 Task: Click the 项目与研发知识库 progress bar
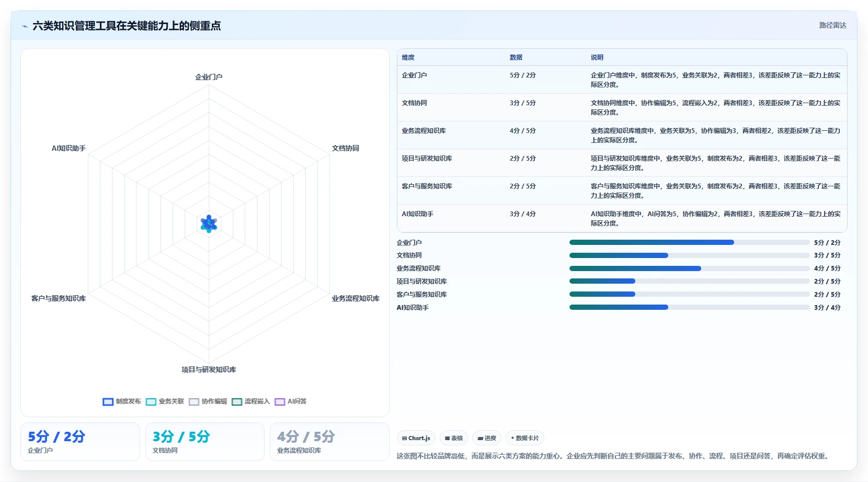pyautogui.click(x=689, y=281)
